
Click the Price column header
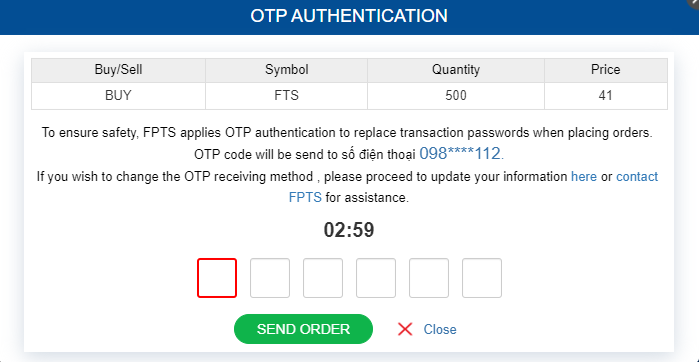pos(606,70)
